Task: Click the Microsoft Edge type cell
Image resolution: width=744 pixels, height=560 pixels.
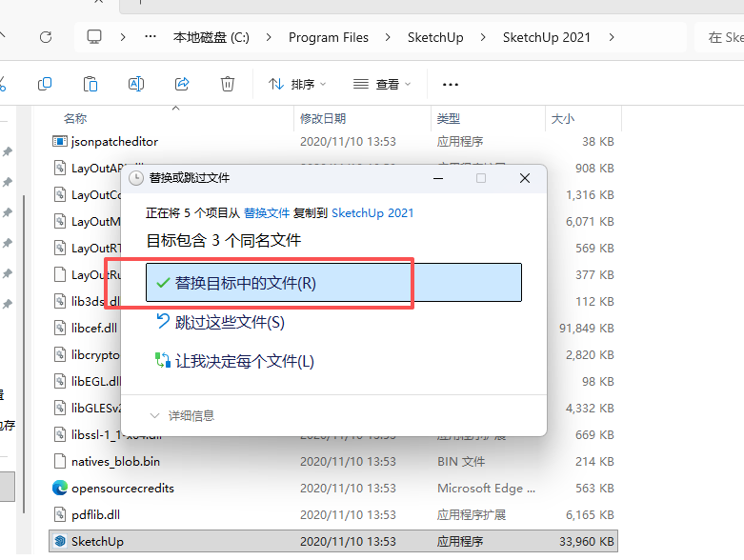Action: point(487,488)
